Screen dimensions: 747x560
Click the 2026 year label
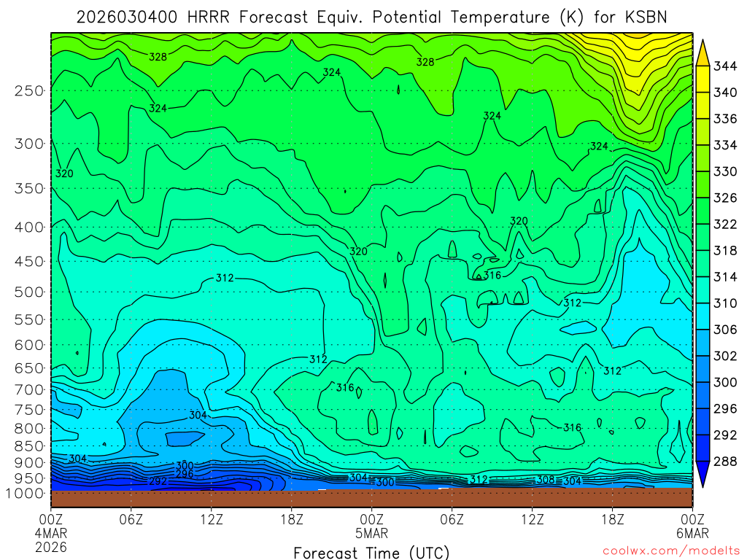51,547
